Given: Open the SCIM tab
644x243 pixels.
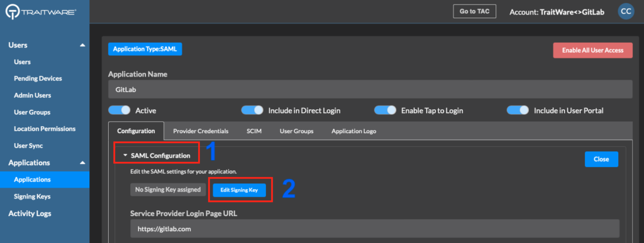Looking at the screenshot, I should pyautogui.click(x=254, y=131).
